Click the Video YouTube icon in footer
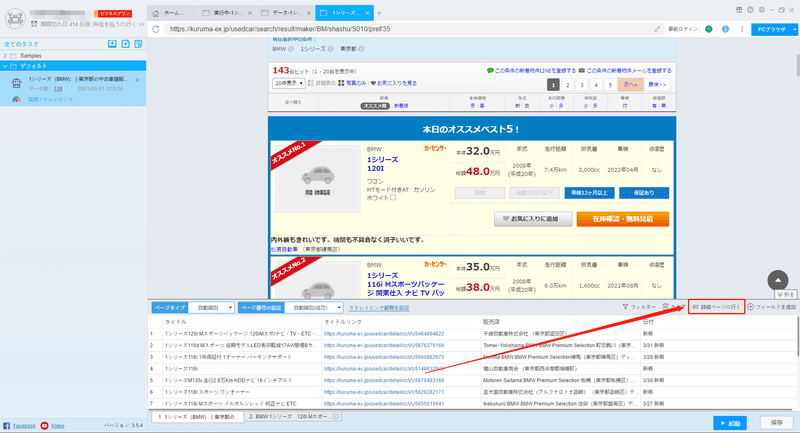Viewport: 800px width, 433px height. click(44, 426)
